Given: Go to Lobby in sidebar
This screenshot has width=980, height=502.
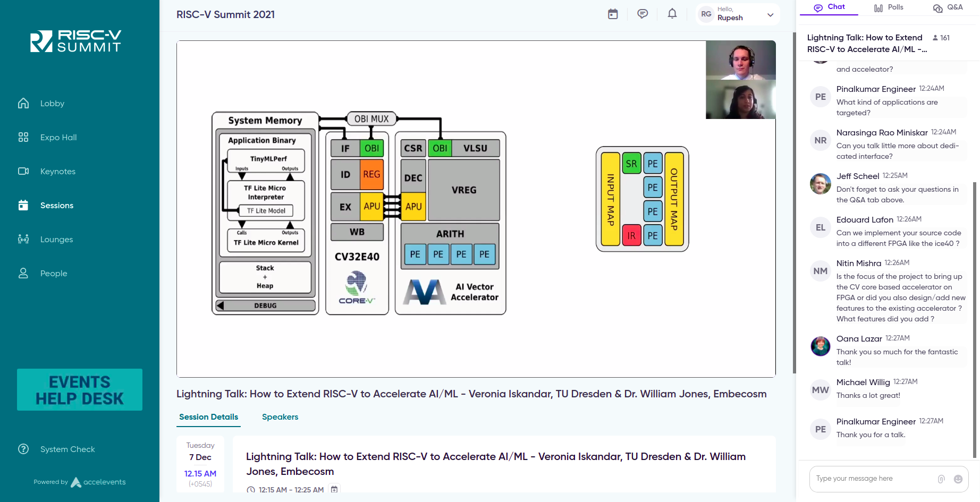Looking at the screenshot, I should 52,104.
